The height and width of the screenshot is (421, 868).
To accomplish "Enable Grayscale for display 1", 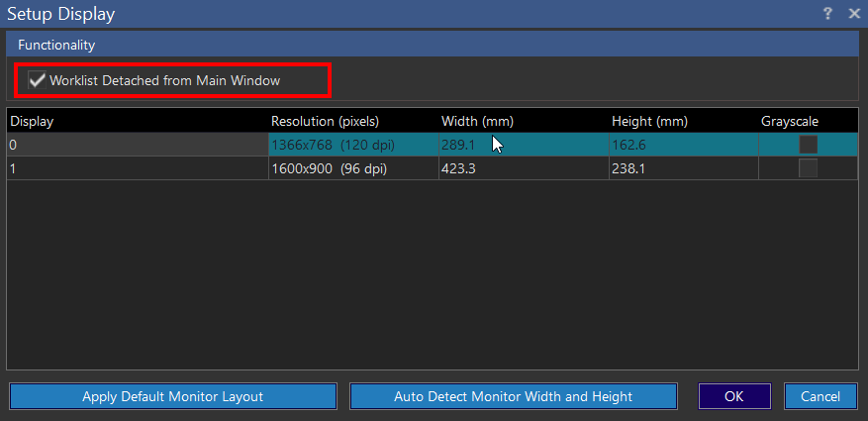I will click(808, 168).
